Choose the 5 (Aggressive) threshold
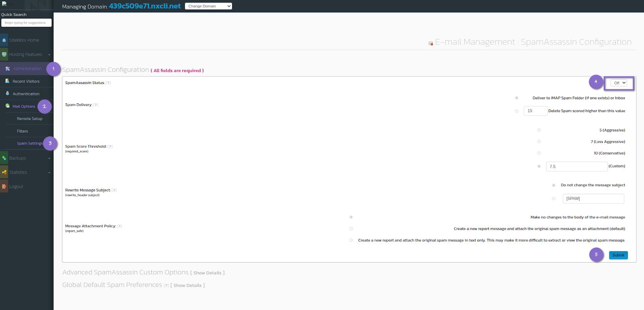This screenshot has width=644, height=310. click(x=539, y=130)
